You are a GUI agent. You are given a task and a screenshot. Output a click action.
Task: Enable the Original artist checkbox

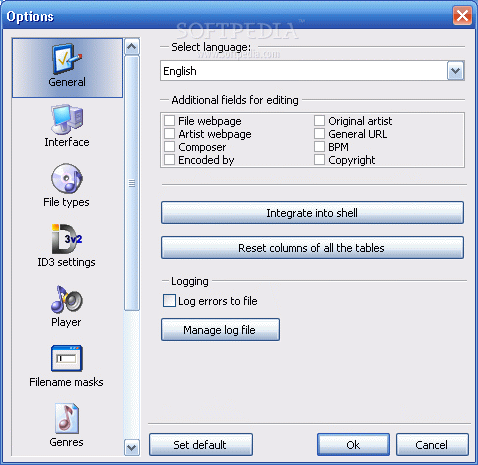(319, 120)
